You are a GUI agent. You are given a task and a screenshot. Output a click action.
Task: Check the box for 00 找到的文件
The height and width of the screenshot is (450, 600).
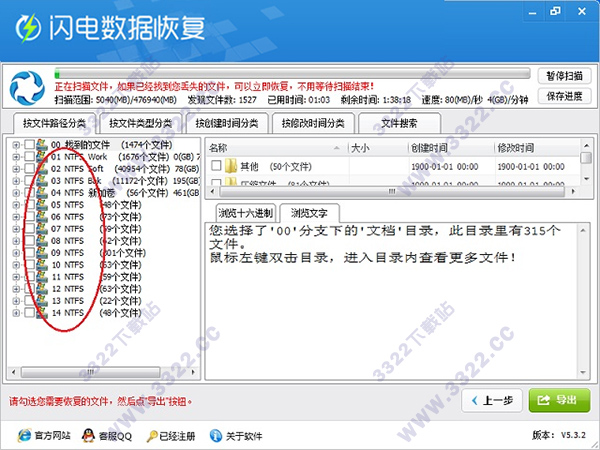click(x=29, y=145)
